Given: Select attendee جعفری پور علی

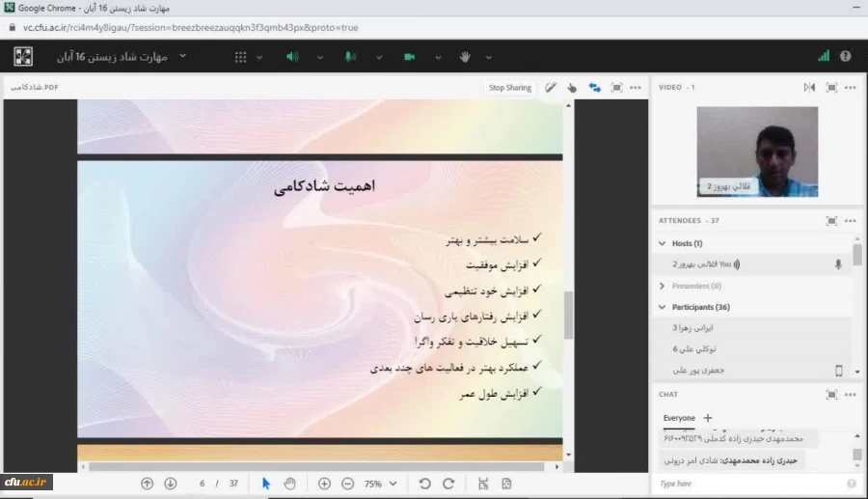Looking at the screenshot, I should pyautogui.click(x=698, y=370).
